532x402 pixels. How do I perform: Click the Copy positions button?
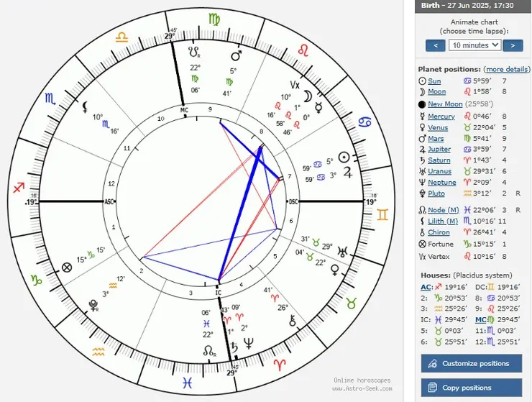(472, 388)
